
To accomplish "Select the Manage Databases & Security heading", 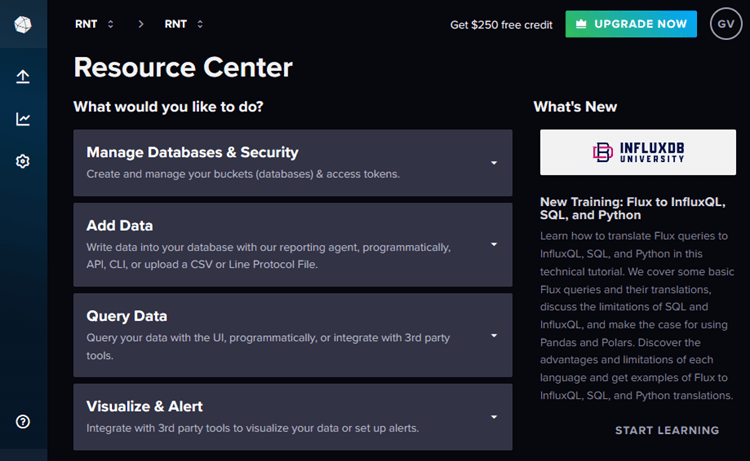I will pos(192,153).
